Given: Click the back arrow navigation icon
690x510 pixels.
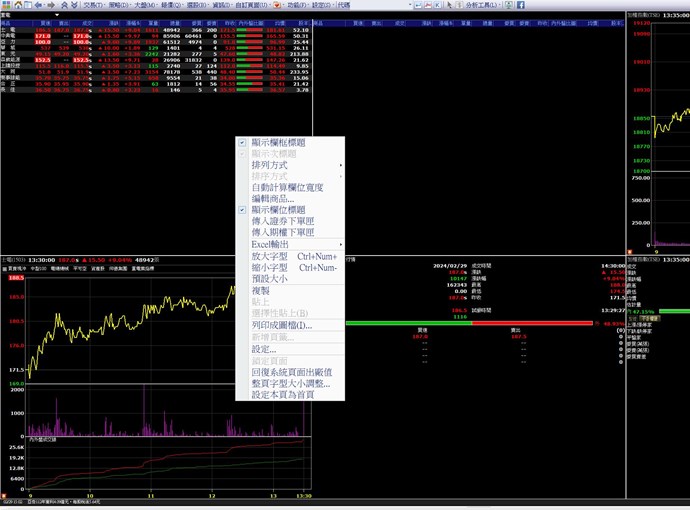Looking at the screenshot, I should (38, 5).
